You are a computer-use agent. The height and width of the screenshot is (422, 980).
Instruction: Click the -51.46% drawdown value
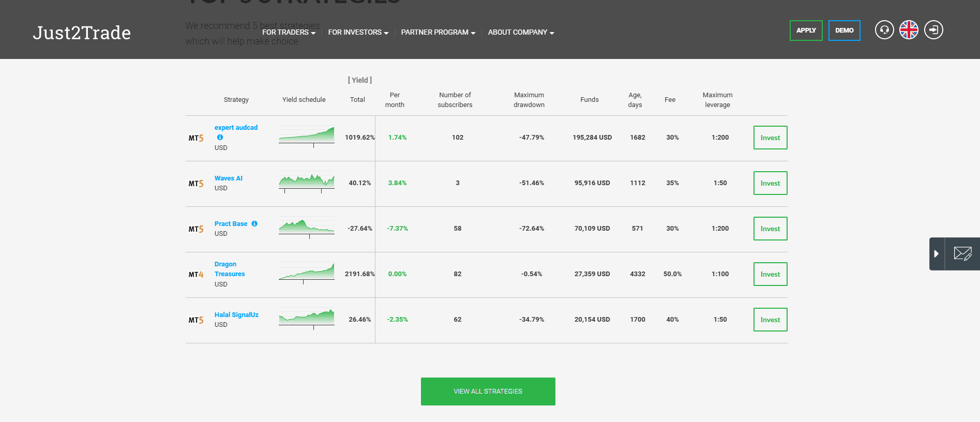[532, 183]
